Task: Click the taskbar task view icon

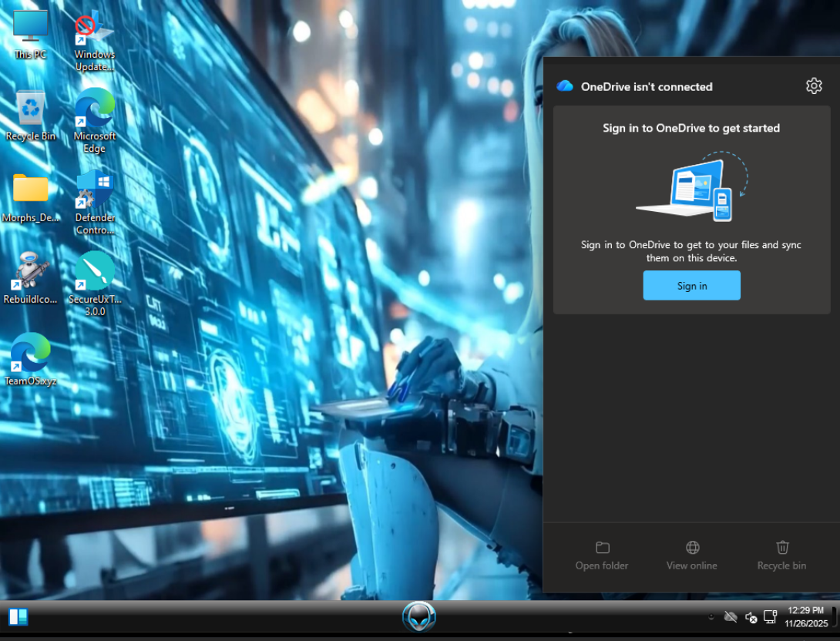Action: (x=18, y=617)
